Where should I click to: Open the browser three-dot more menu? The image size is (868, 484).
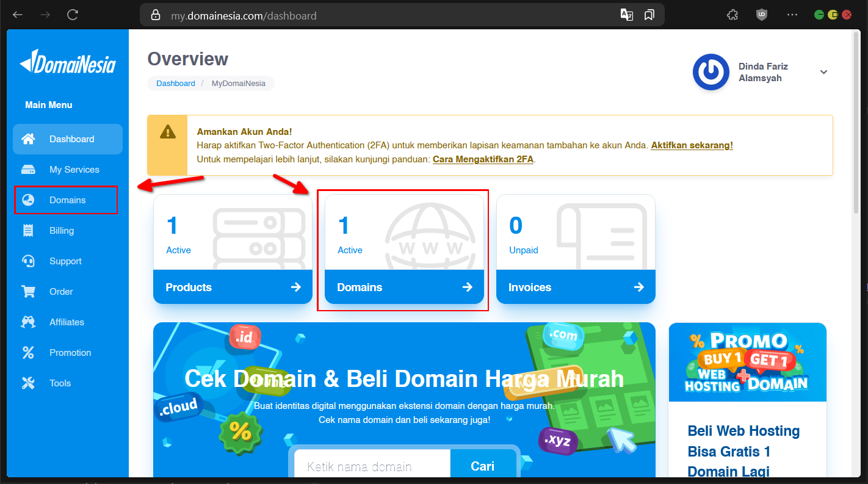[792, 15]
